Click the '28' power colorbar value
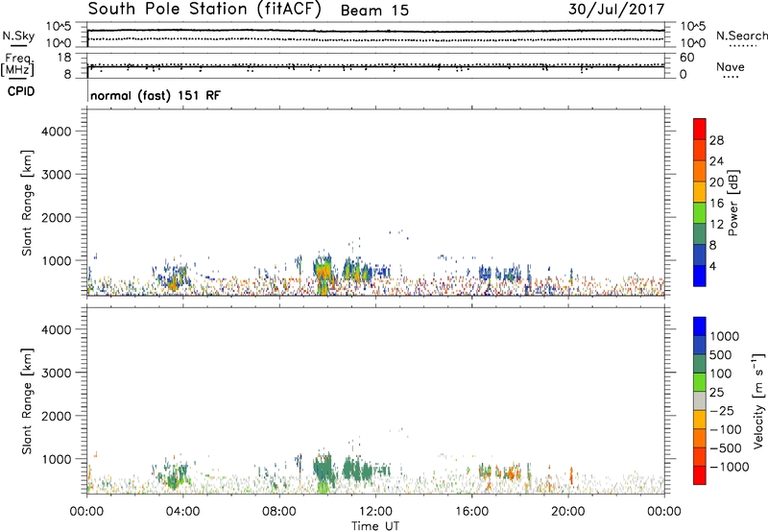 (x=716, y=140)
